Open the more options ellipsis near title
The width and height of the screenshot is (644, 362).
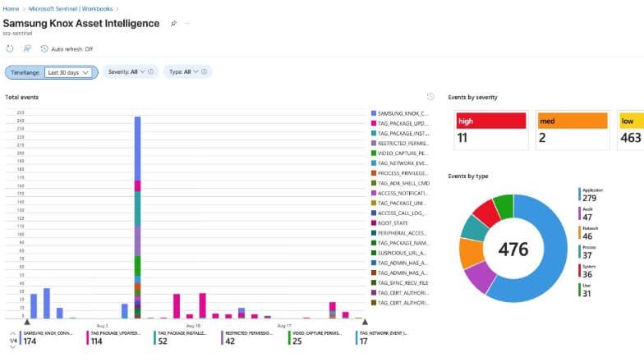[x=187, y=24]
